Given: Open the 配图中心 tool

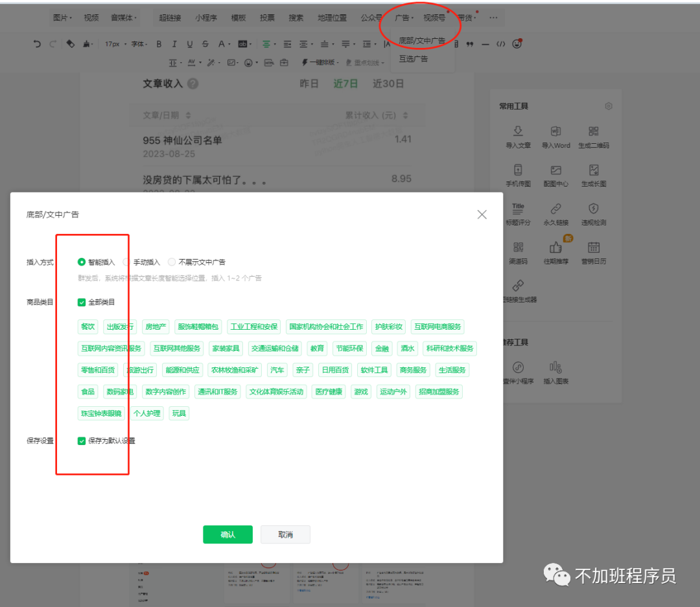Looking at the screenshot, I should 556,175.
